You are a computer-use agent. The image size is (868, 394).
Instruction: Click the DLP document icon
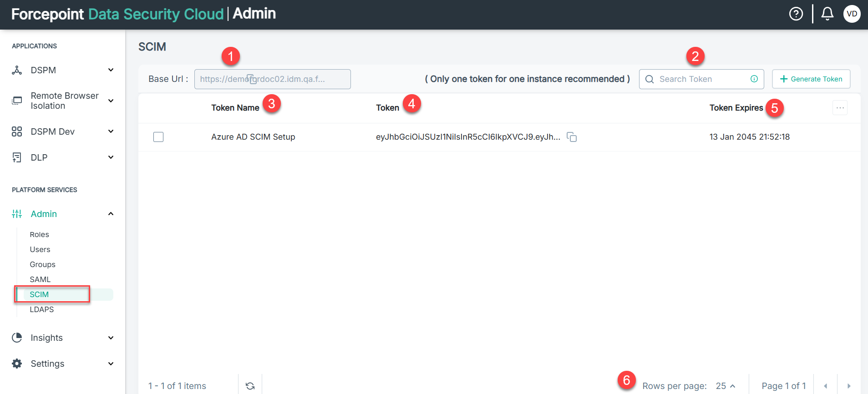click(x=17, y=157)
